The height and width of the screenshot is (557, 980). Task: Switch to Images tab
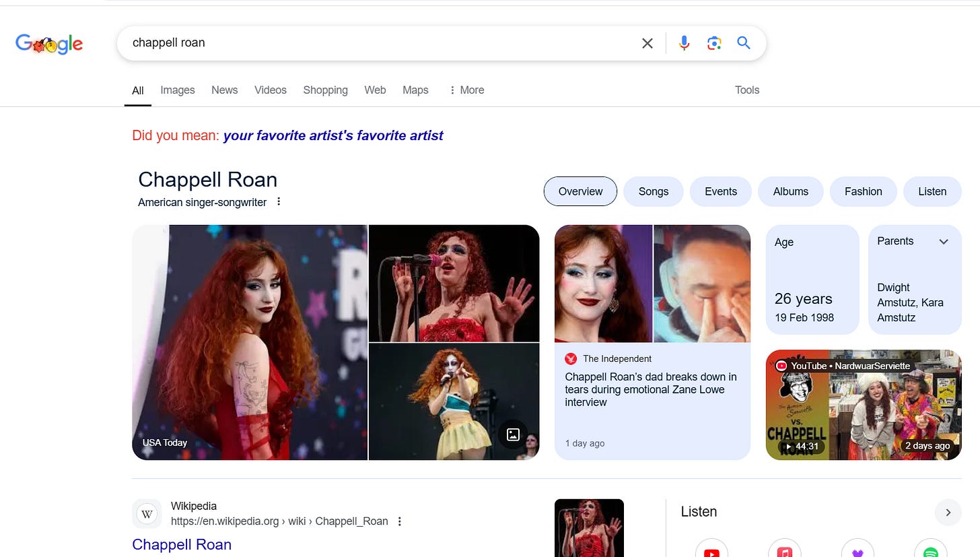point(178,90)
